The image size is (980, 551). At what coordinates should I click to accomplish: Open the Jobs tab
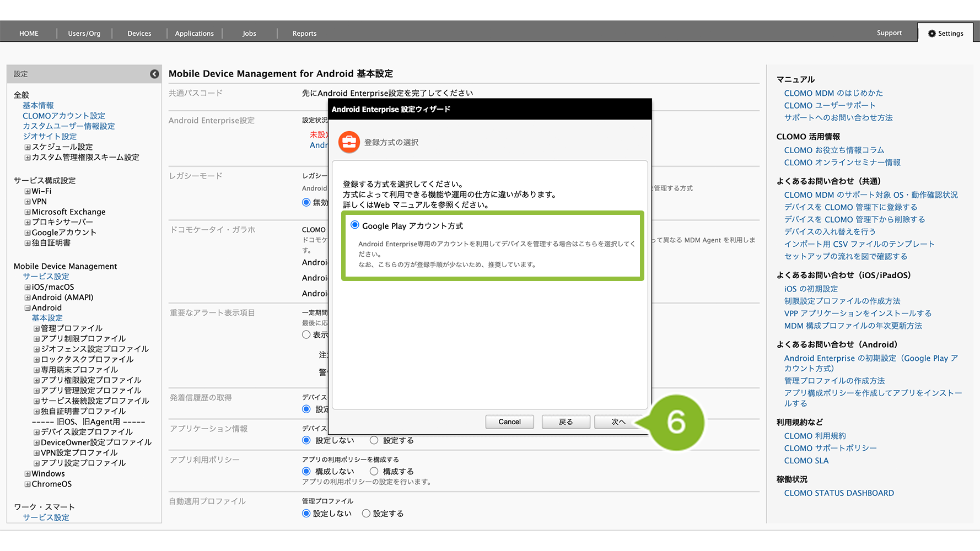[249, 34]
